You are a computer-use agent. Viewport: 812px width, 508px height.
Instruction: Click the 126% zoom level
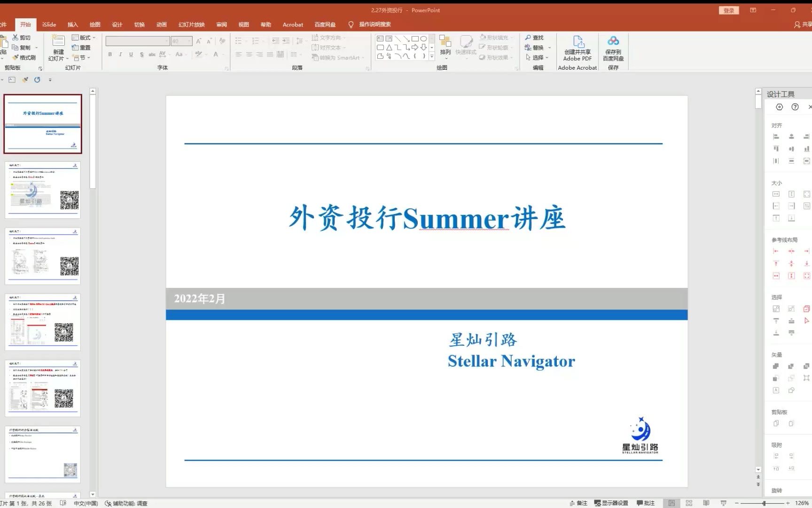pyautogui.click(x=802, y=503)
